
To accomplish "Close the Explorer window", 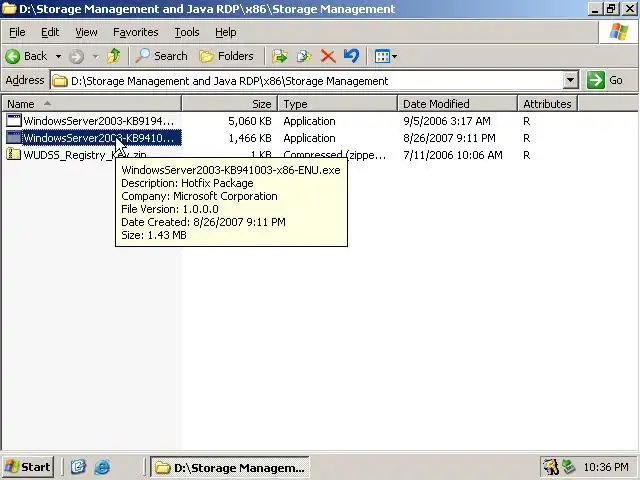I will 629,9.
